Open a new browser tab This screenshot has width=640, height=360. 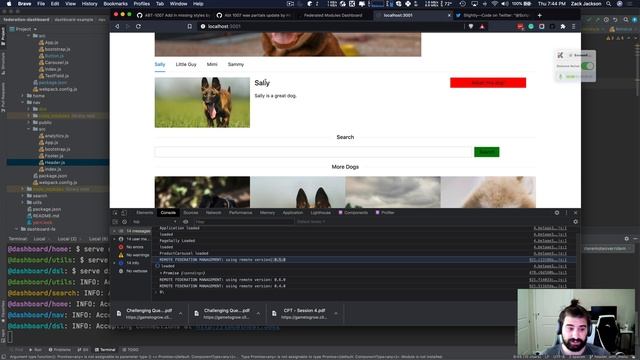tap(540, 15)
